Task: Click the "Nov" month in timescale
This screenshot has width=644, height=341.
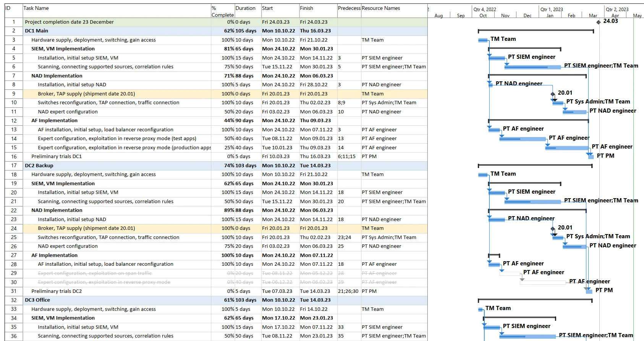Action: tap(505, 16)
